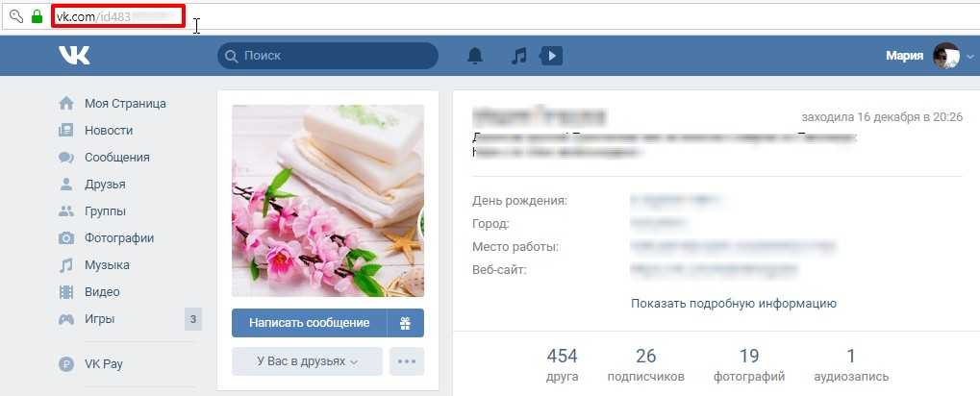Click the green lock security icon
The height and width of the screenshot is (396, 980).
[x=37, y=16]
